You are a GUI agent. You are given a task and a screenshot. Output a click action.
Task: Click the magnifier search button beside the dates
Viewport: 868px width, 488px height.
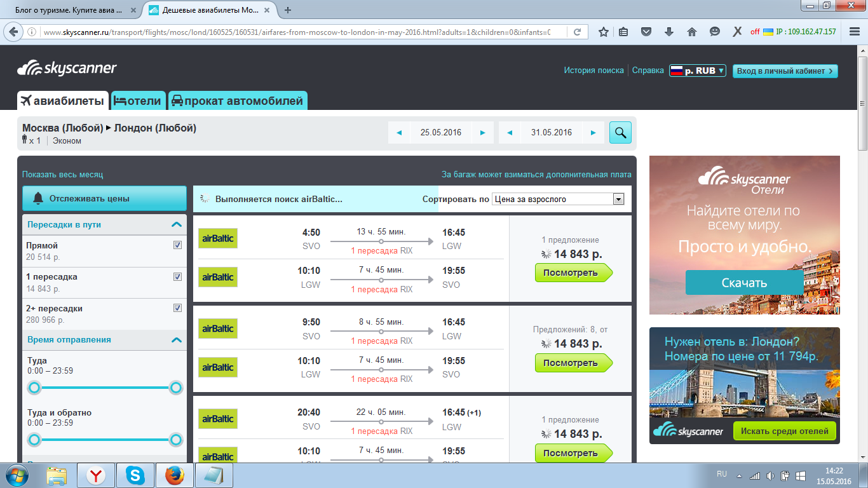click(620, 132)
